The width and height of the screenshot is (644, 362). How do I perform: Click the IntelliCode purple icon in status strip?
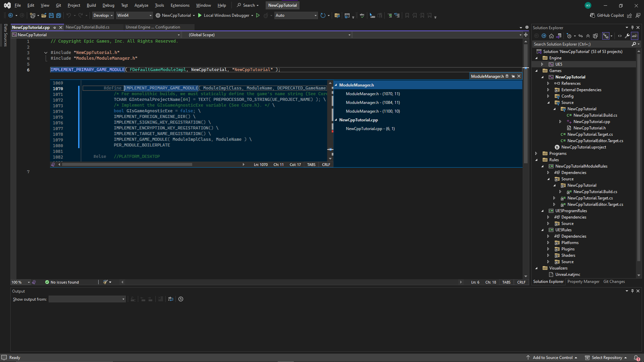(x=34, y=282)
